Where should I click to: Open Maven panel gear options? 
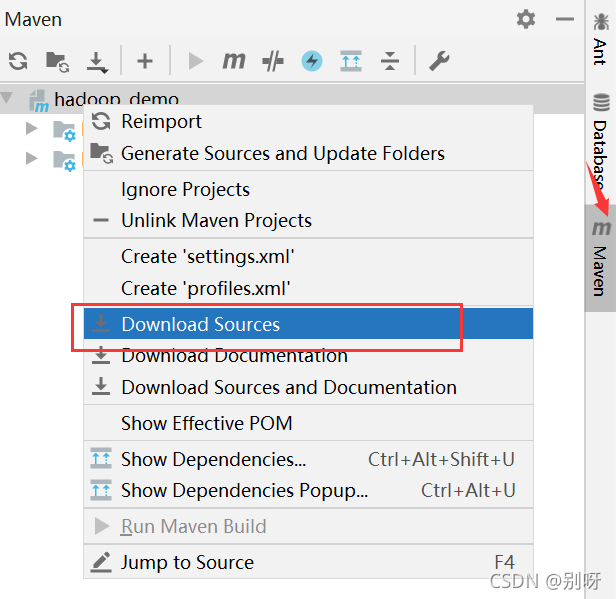tap(526, 19)
